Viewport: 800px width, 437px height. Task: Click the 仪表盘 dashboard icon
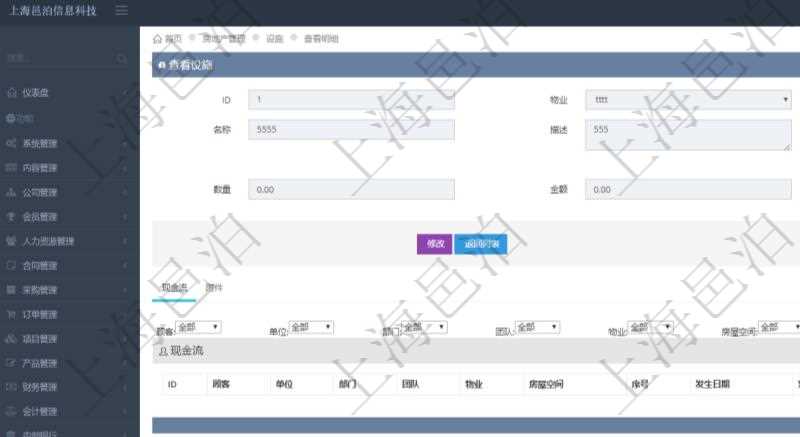pyautogui.click(x=11, y=93)
